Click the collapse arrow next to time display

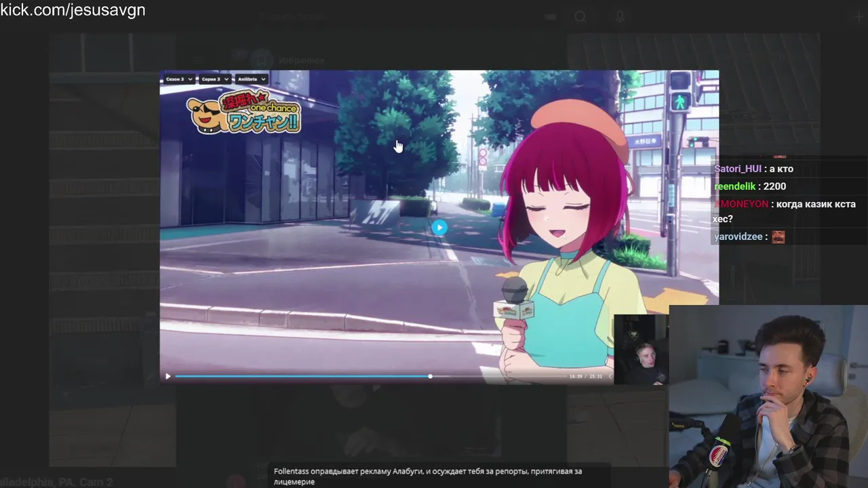609,376
